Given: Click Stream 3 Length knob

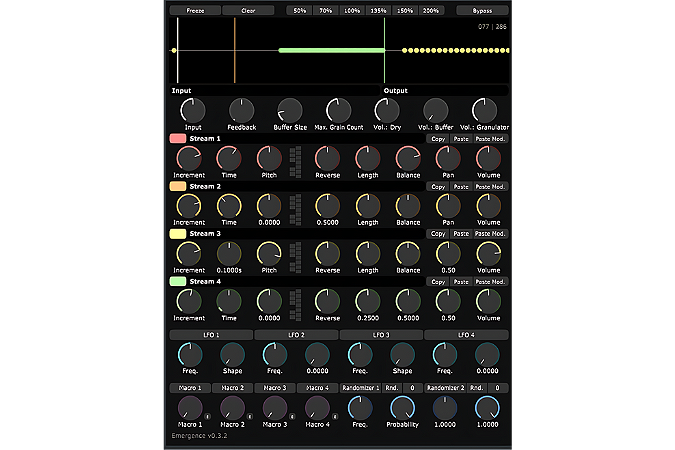Looking at the screenshot, I should tap(368, 254).
